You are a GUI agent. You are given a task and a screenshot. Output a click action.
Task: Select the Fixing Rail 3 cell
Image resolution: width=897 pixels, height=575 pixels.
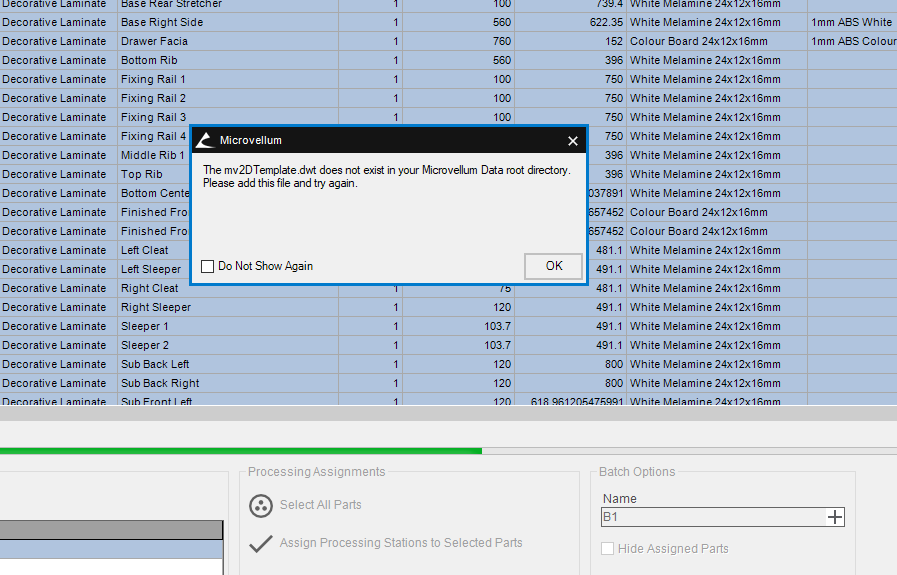pos(228,117)
